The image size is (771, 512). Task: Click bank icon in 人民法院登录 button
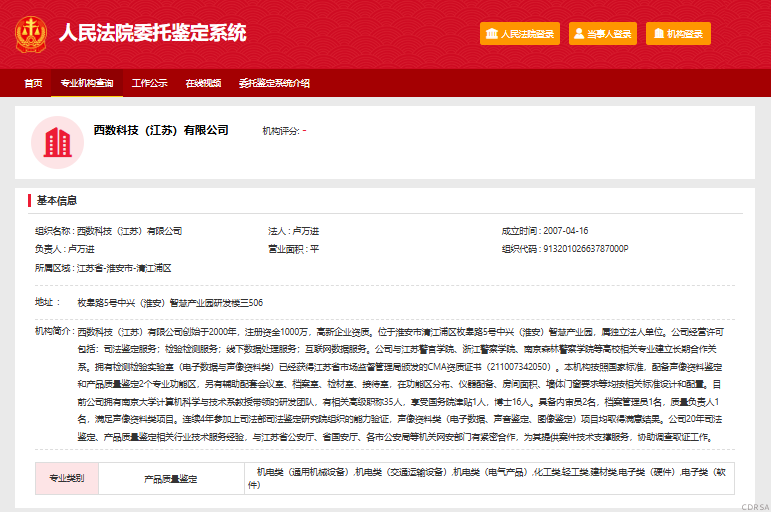[492, 33]
